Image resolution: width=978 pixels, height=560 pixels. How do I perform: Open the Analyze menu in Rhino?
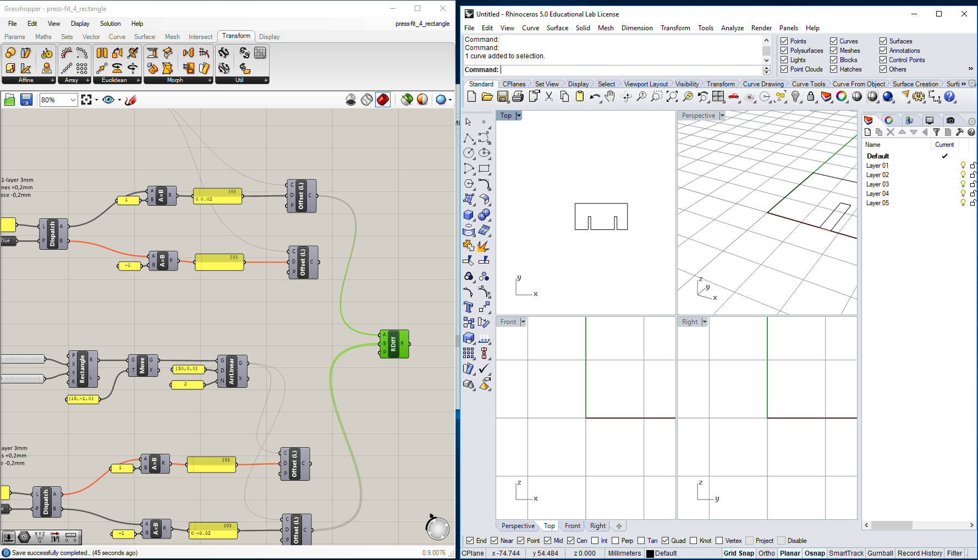(x=732, y=28)
